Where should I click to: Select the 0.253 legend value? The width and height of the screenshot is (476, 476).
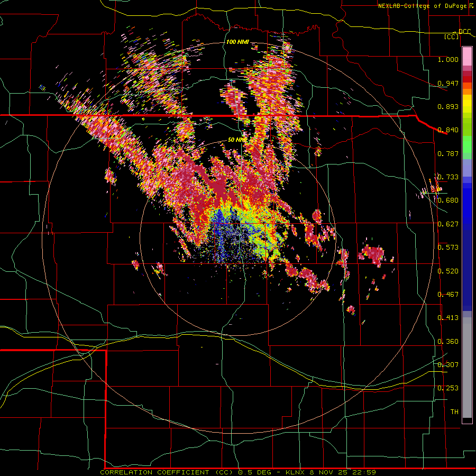(x=448, y=388)
